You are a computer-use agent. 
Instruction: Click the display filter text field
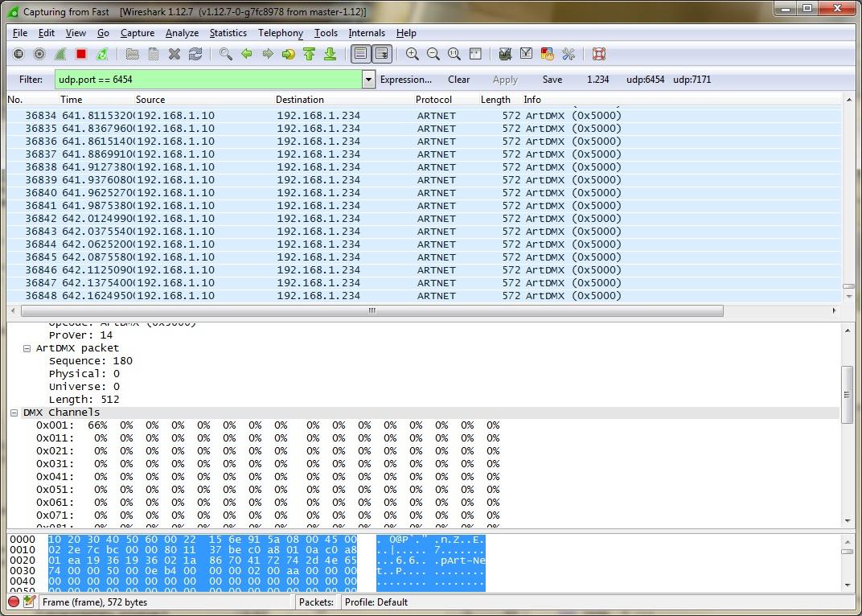coord(208,80)
